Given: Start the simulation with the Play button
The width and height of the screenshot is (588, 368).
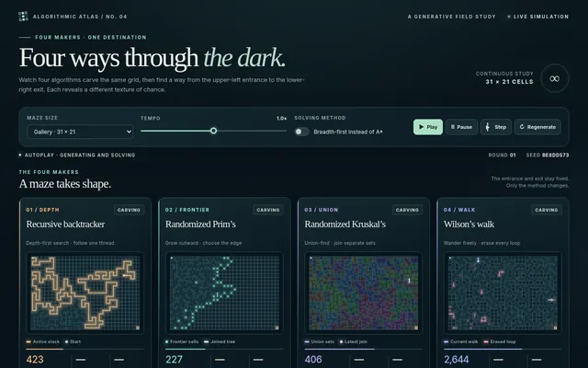Looking at the screenshot, I should [428, 127].
